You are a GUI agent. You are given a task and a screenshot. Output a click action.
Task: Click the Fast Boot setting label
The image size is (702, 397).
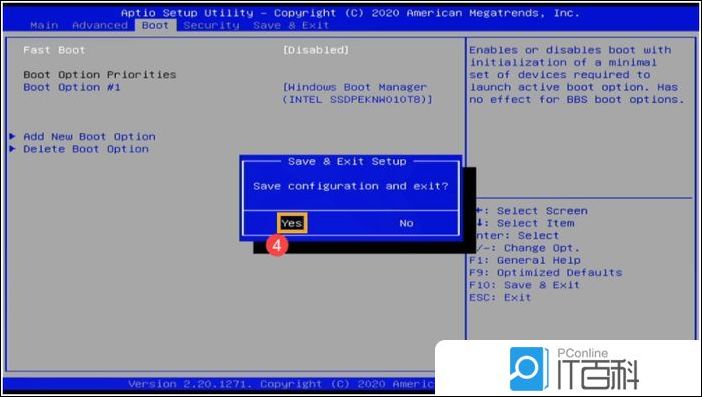click(x=54, y=50)
